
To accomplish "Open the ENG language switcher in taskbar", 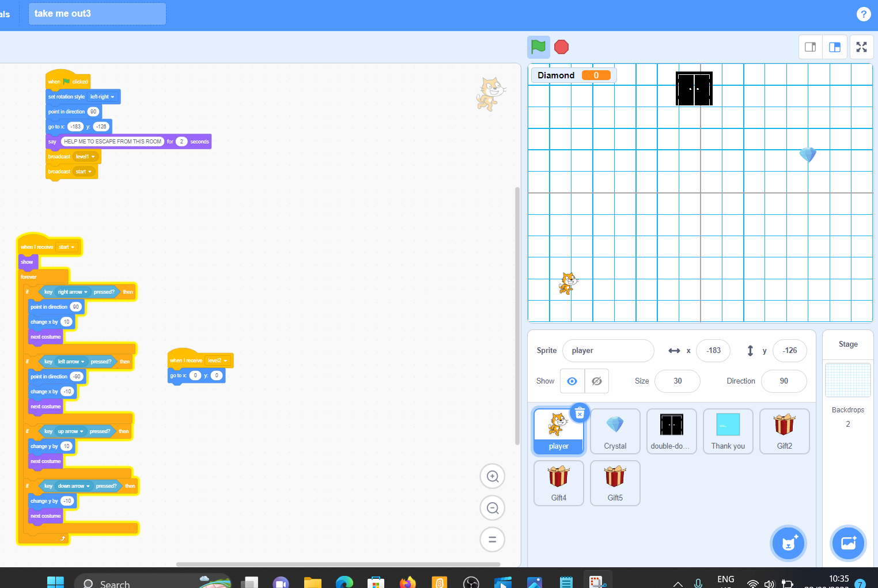I will pos(725,579).
